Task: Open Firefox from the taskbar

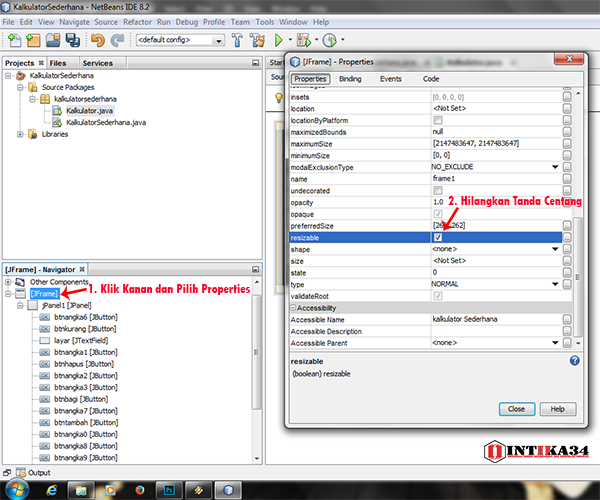Action: 140,490
